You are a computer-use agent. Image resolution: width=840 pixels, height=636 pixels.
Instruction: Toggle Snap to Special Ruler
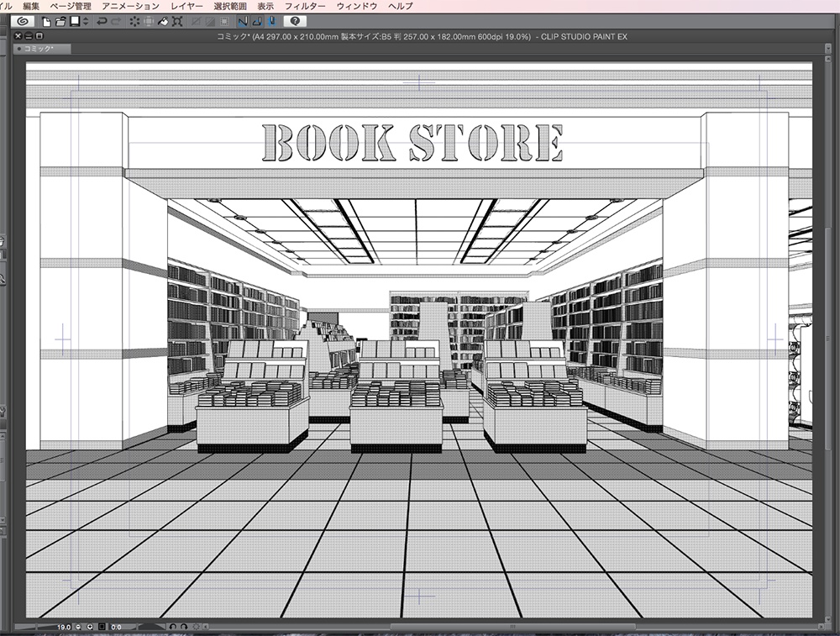pyautogui.click(x=257, y=22)
